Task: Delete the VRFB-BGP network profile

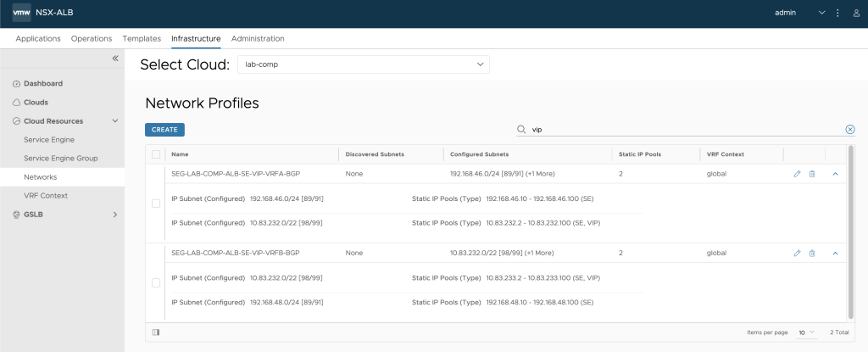Action: [x=812, y=253]
